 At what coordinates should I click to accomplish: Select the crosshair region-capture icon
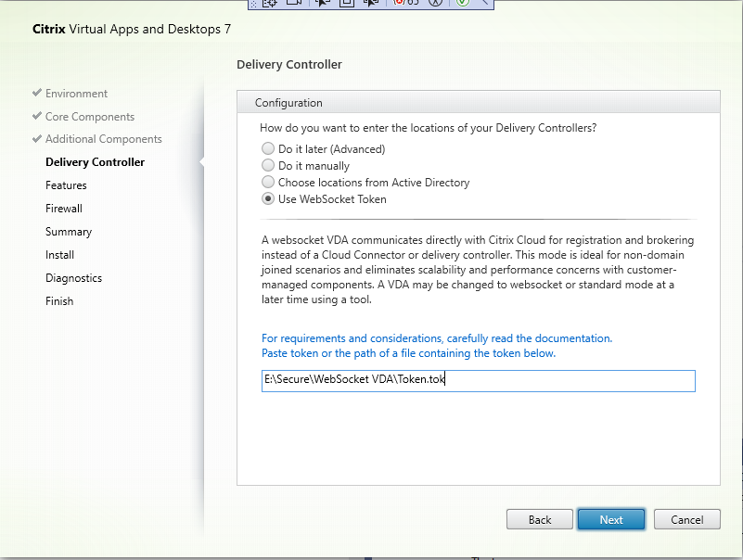click(x=268, y=5)
